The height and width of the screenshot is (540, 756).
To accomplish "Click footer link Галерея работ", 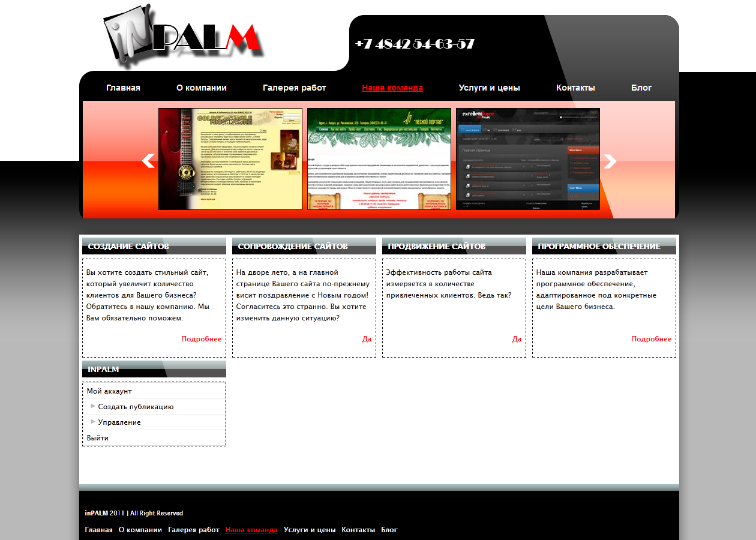I will coord(194,530).
